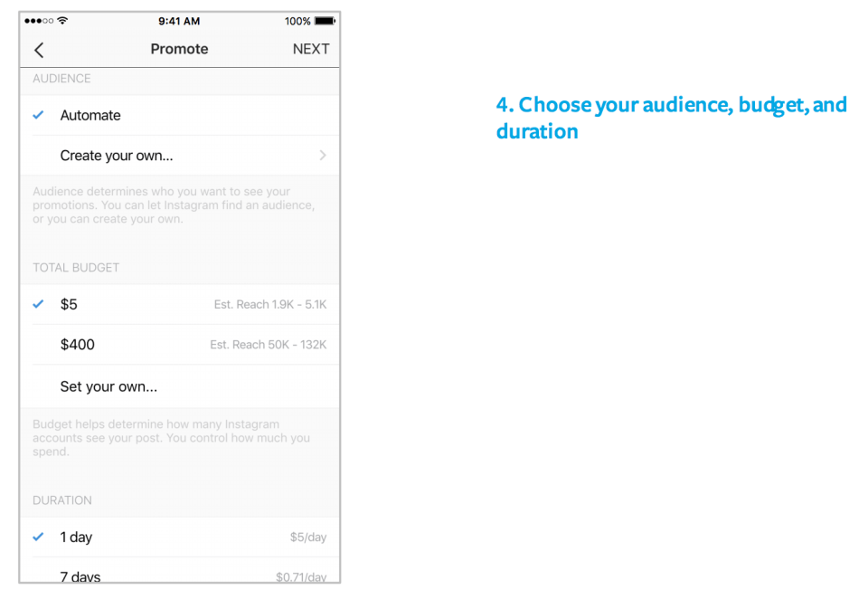868x609 pixels.
Task: Tap the Wi-Fi signal icon
Action: click(x=62, y=21)
